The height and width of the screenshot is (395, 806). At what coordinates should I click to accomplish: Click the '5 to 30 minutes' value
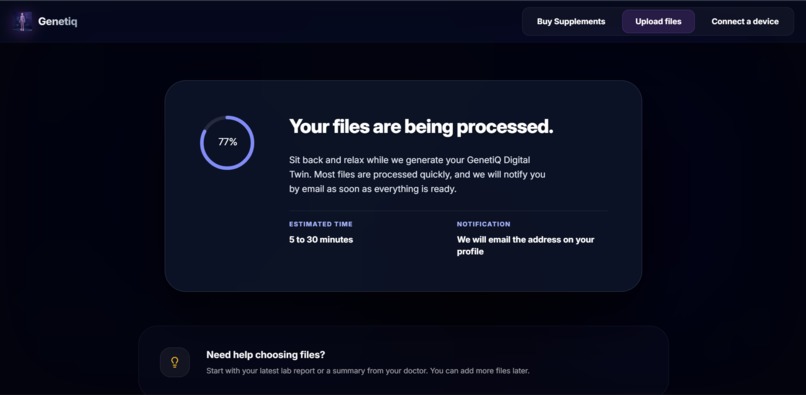[321, 240]
